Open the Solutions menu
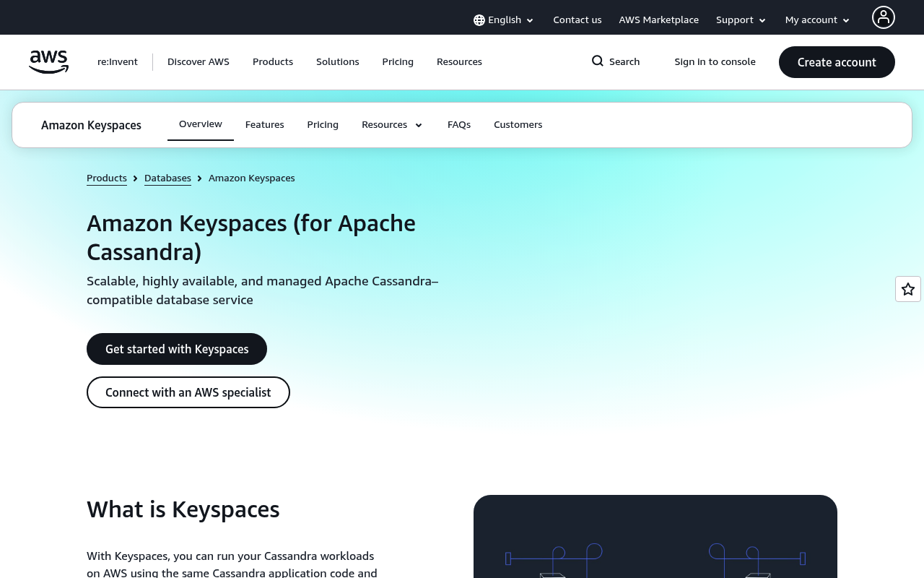This screenshot has width=924, height=578. (338, 62)
